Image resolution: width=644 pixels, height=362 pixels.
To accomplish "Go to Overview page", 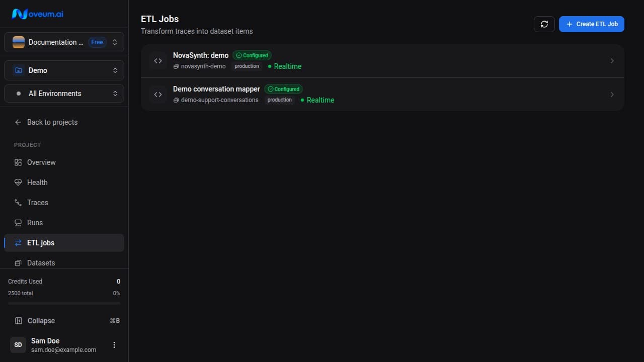I will [x=64, y=162].
